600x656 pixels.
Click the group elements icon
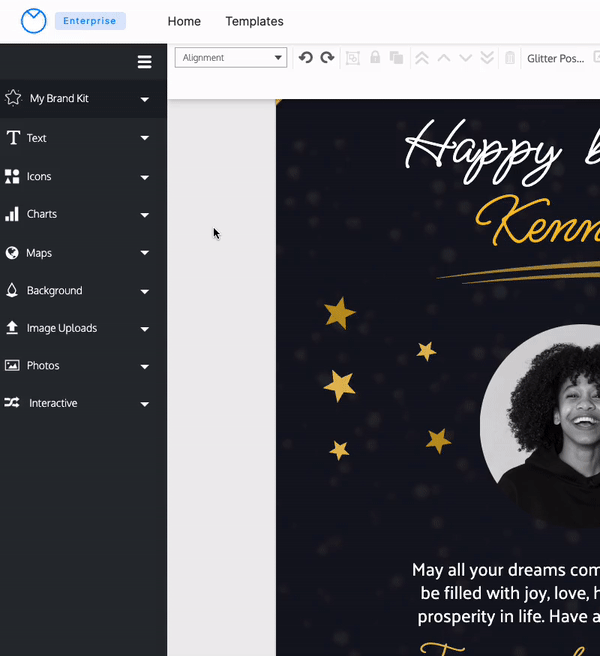[x=353, y=58]
